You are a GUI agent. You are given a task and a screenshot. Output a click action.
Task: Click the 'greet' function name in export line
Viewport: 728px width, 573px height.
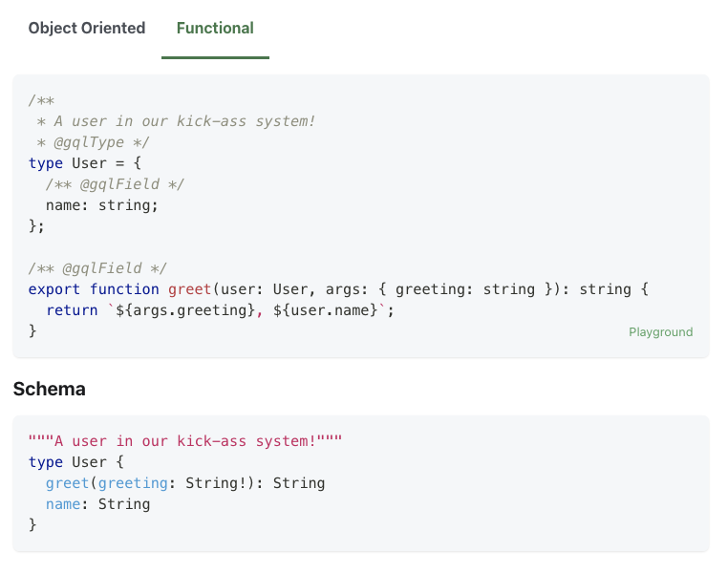[189, 289]
